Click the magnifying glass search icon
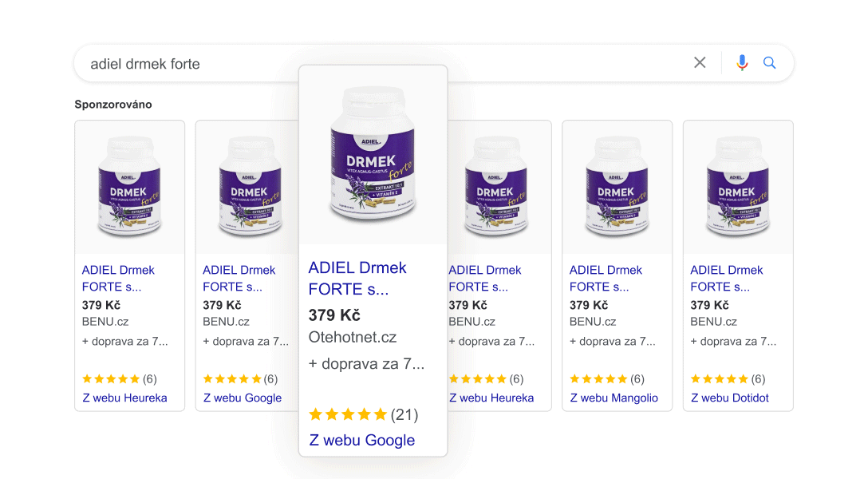The width and height of the screenshot is (868, 479). pos(769,62)
